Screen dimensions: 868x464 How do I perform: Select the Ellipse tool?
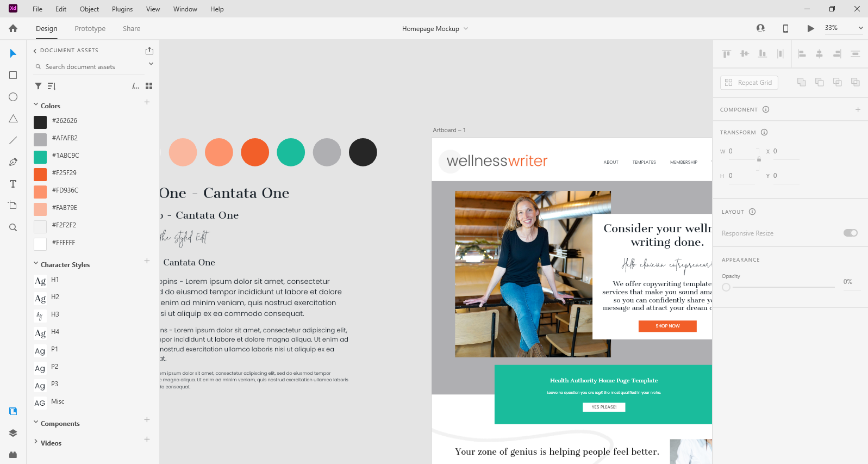click(x=13, y=97)
